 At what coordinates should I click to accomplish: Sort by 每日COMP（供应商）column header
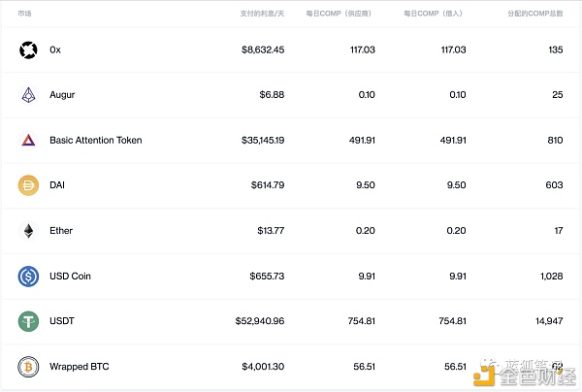(339, 14)
